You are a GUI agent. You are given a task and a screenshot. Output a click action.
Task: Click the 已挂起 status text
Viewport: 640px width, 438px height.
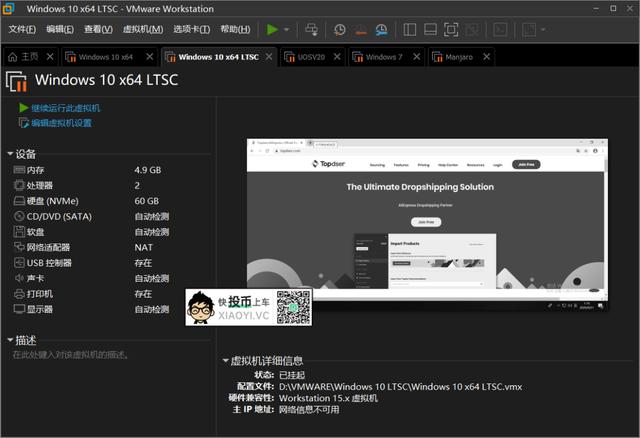(292, 375)
